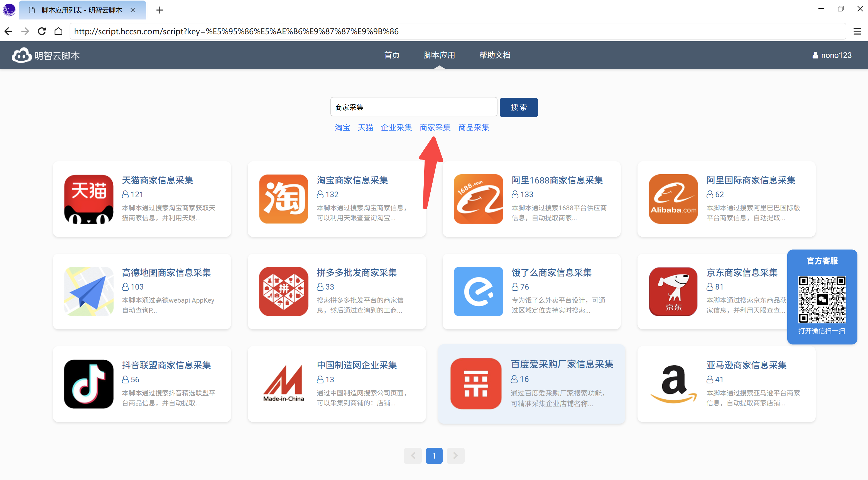Open 阿里1688商家信息采集 title
This screenshot has height=480, width=868.
click(x=557, y=180)
